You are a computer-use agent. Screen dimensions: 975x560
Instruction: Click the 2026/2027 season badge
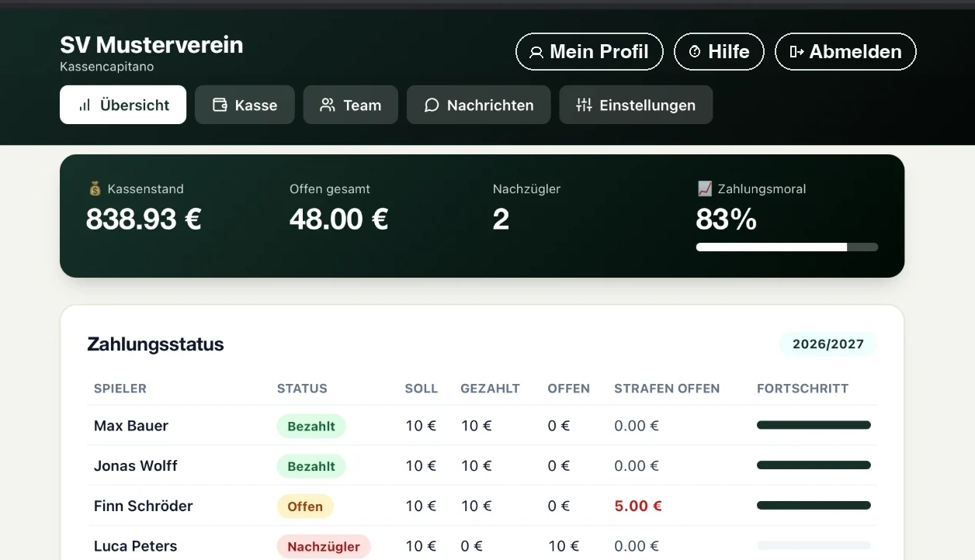[828, 344]
